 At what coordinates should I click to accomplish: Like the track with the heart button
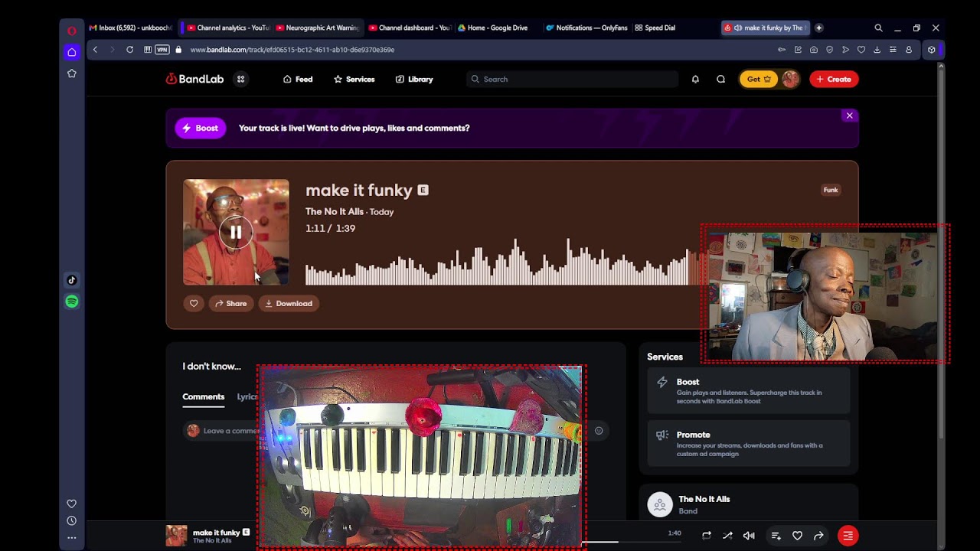coord(194,303)
